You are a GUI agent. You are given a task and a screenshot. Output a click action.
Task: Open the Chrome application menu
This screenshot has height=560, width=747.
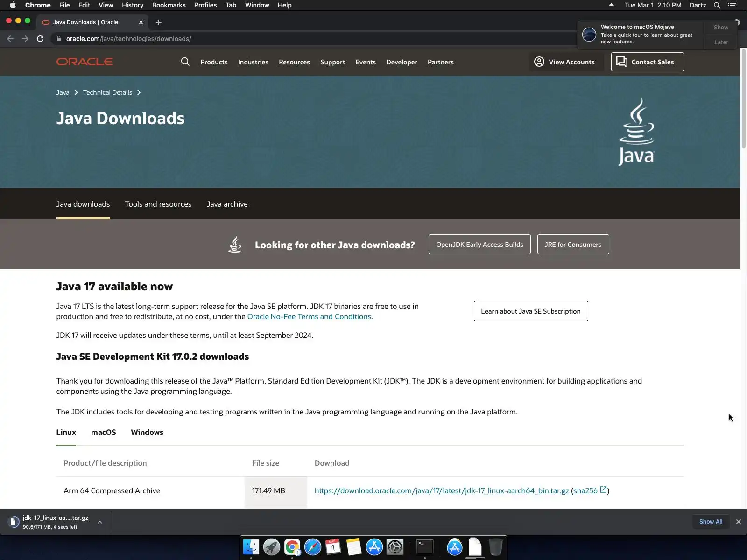tap(38, 5)
